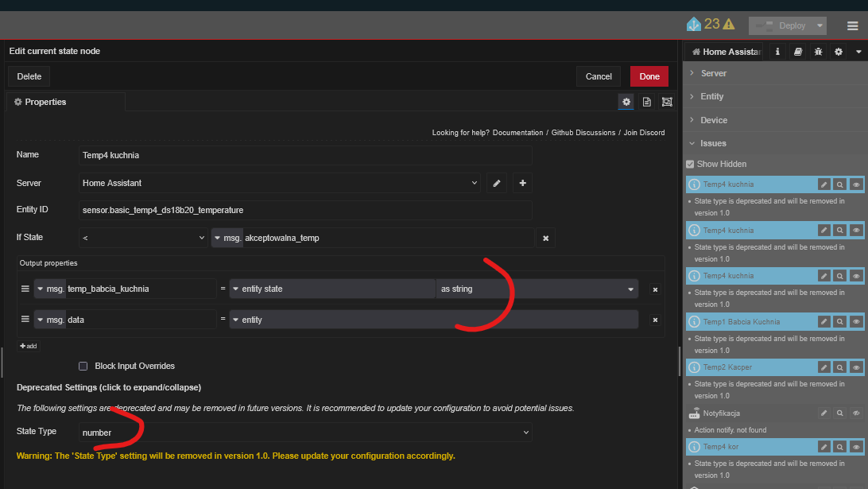Open the hamburger main menu
868x489 pixels.
pos(852,25)
